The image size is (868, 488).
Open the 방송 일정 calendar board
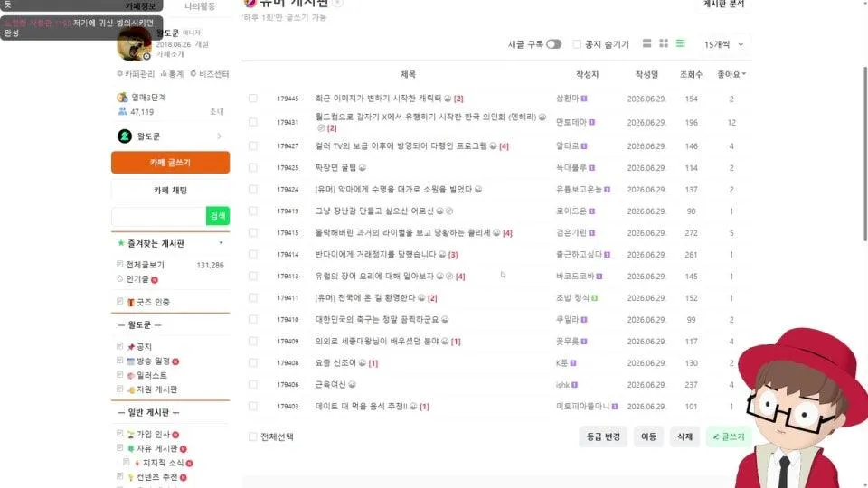click(x=153, y=361)
